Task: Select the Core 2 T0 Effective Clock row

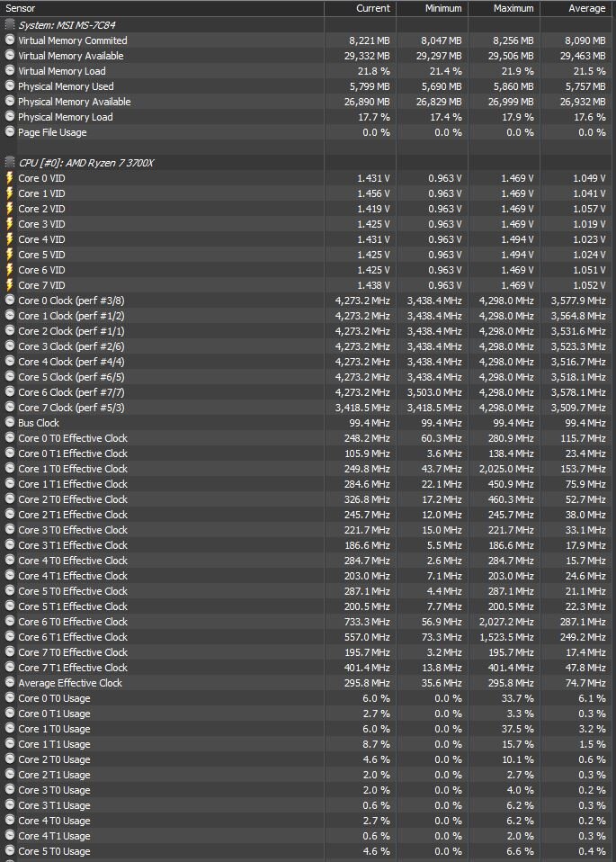Action: click(308, 499)
